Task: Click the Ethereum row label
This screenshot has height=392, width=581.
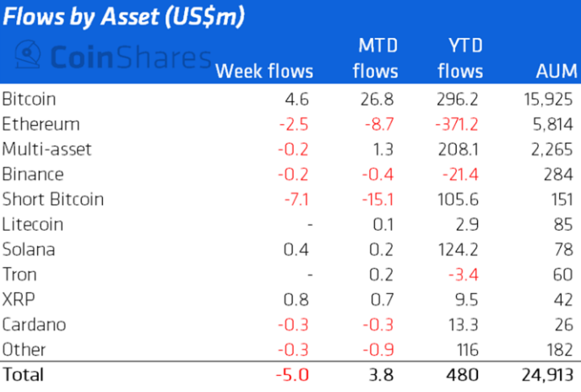Action: 41,124
